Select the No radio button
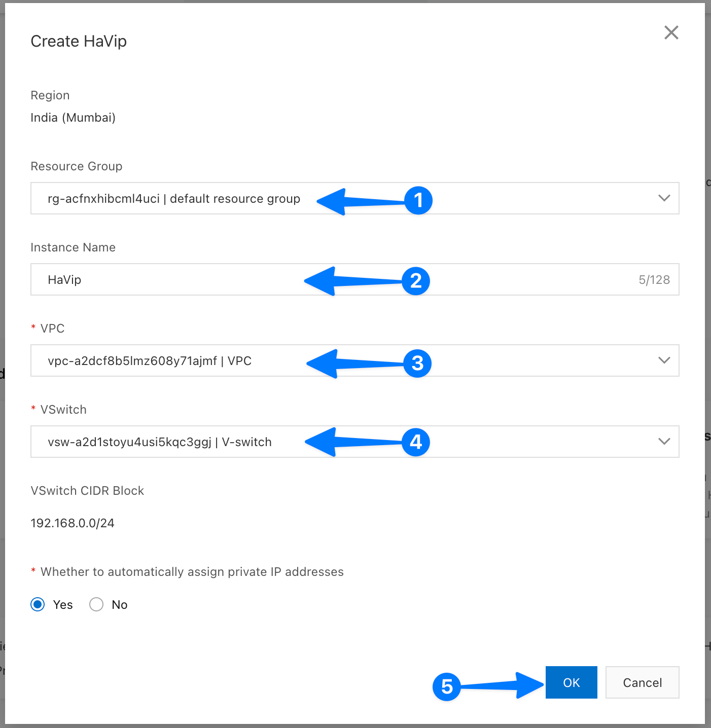 coord(96,604)
